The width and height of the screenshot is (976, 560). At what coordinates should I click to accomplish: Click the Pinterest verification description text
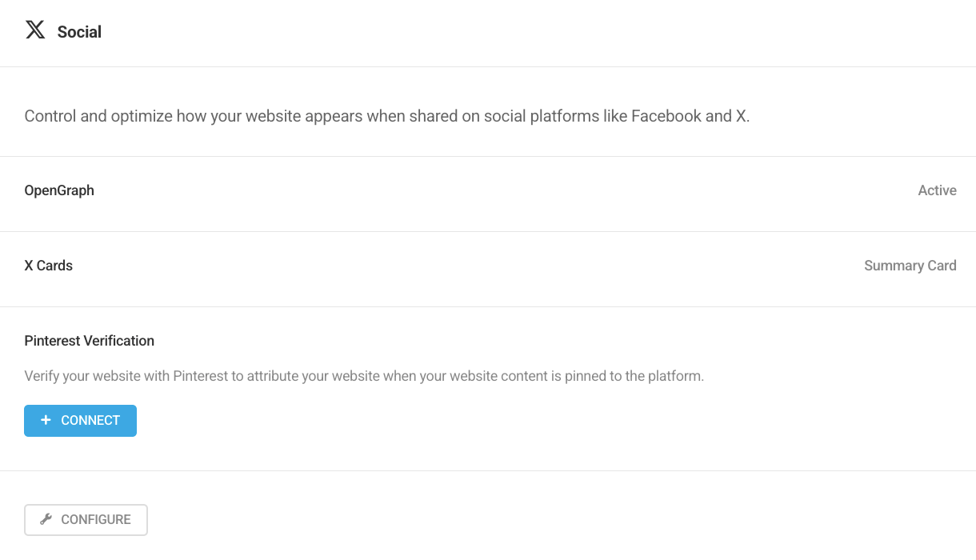pos(364,376)
